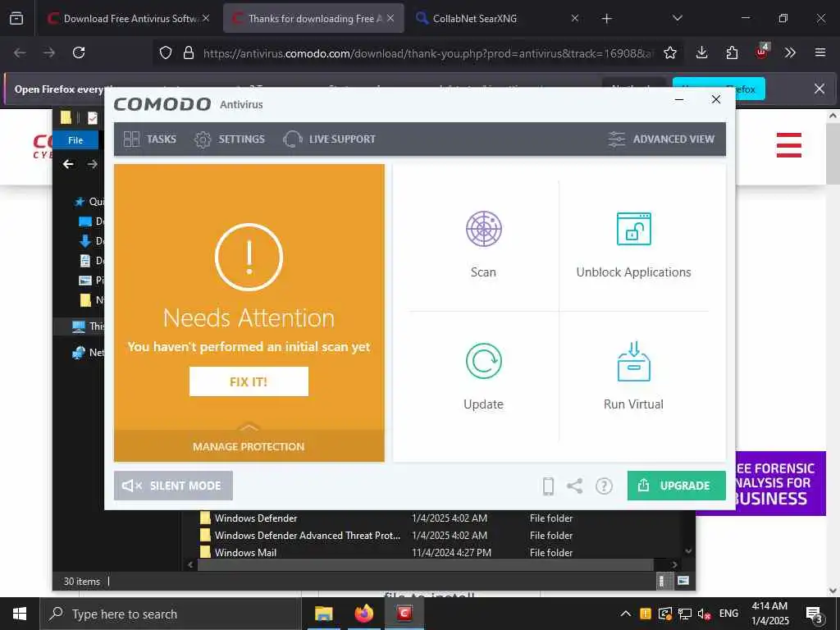Open the Tasks menu in Comodo
This screenshot has height=630, width=840.
click(x=149, y=139)
